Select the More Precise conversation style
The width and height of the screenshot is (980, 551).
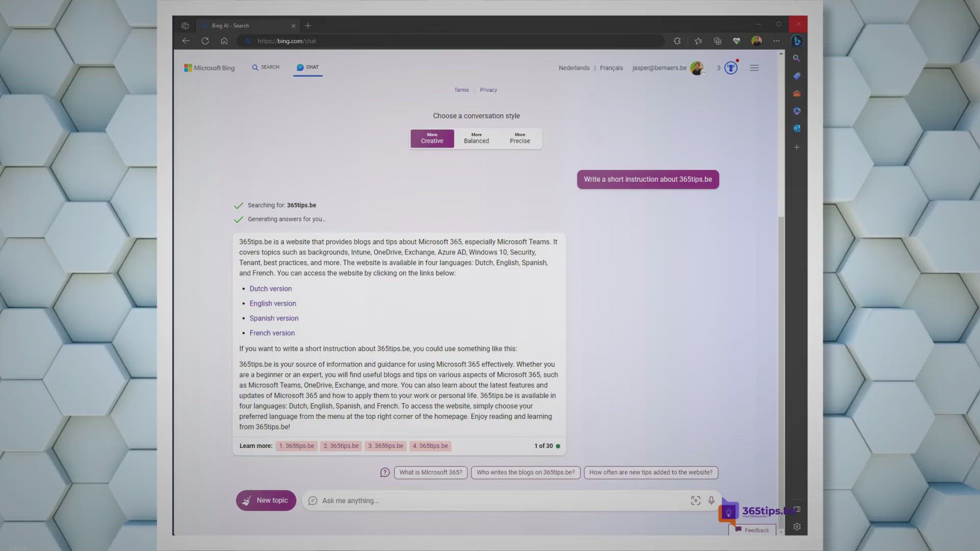(520, 138)
